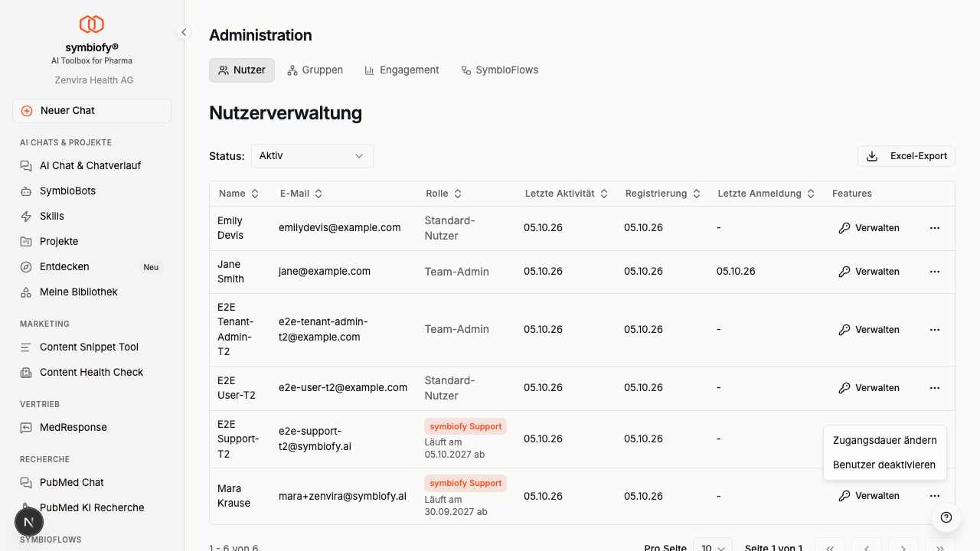Sort the table by Rolle column

coord(444,194)
